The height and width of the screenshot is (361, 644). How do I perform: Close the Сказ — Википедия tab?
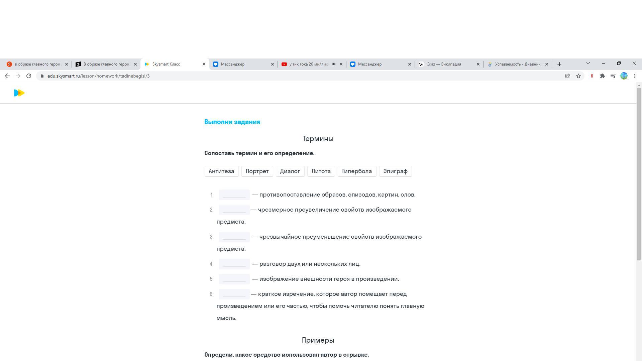pos(478,64)
